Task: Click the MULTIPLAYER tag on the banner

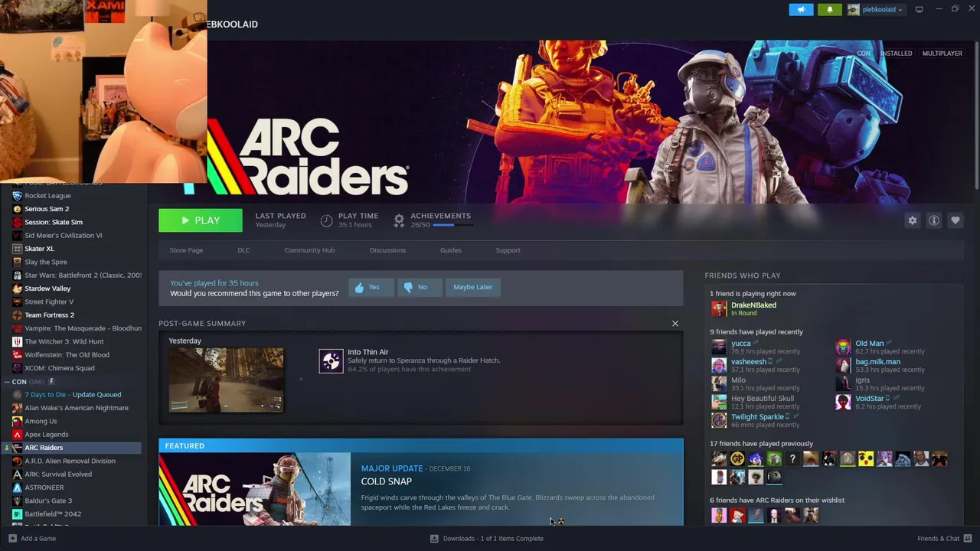Action: (942, 54)
